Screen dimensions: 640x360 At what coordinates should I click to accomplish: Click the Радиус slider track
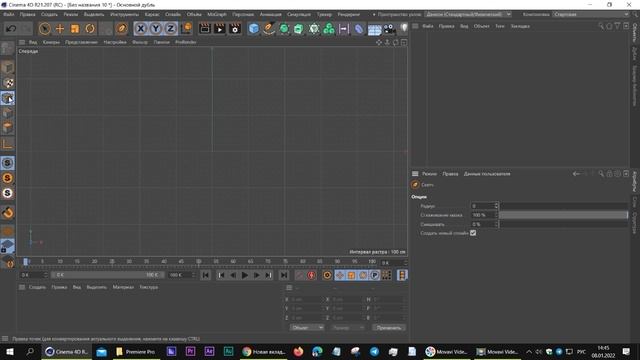pyautogui.click(x=563, y=206)
